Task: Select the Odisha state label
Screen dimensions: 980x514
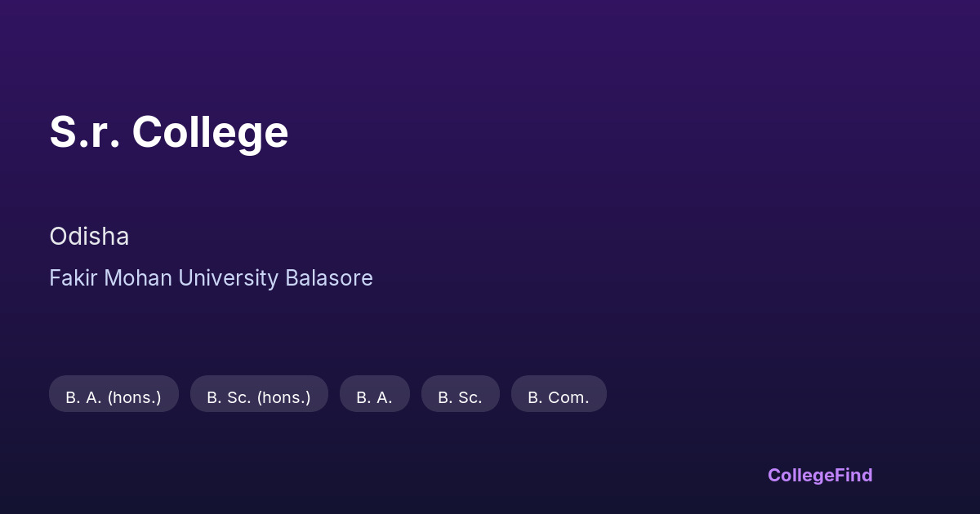Action: [89, 237]
